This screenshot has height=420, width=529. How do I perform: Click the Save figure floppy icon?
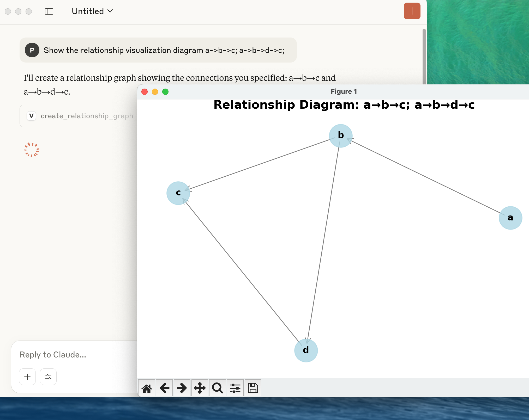coord(253,388)
